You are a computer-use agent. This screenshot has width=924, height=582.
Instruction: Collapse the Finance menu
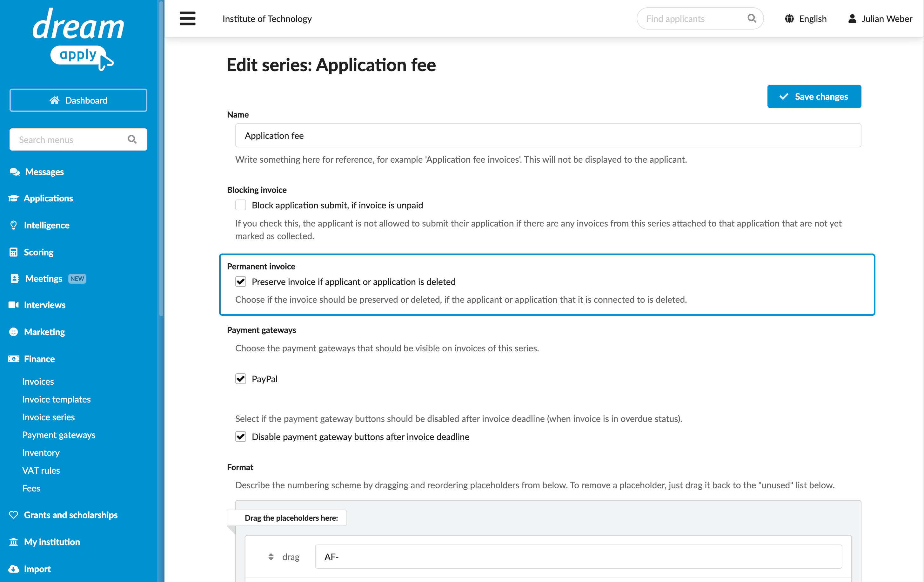click(39, 359)
